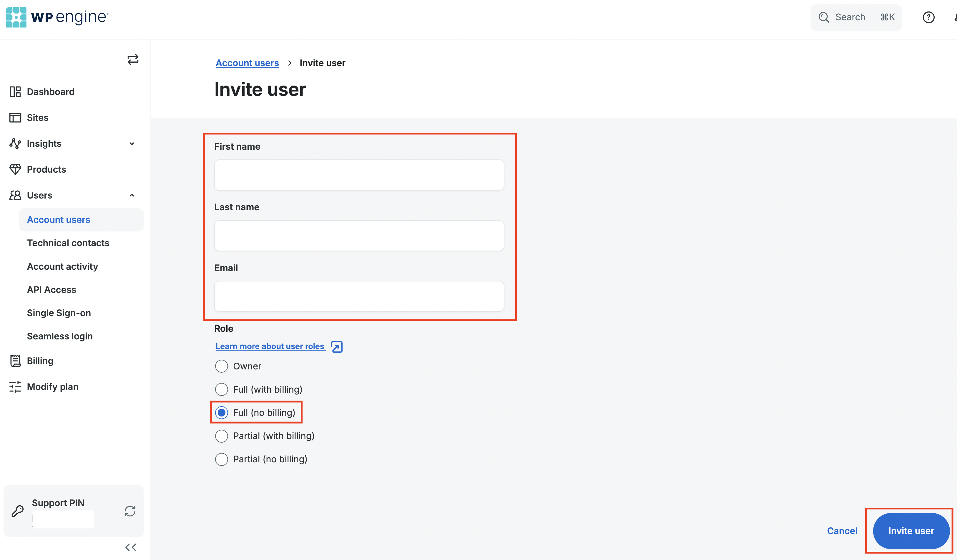Collapse the sidebar with the double chevron
This screenshot has width=957, height=560.
point(131,547)
